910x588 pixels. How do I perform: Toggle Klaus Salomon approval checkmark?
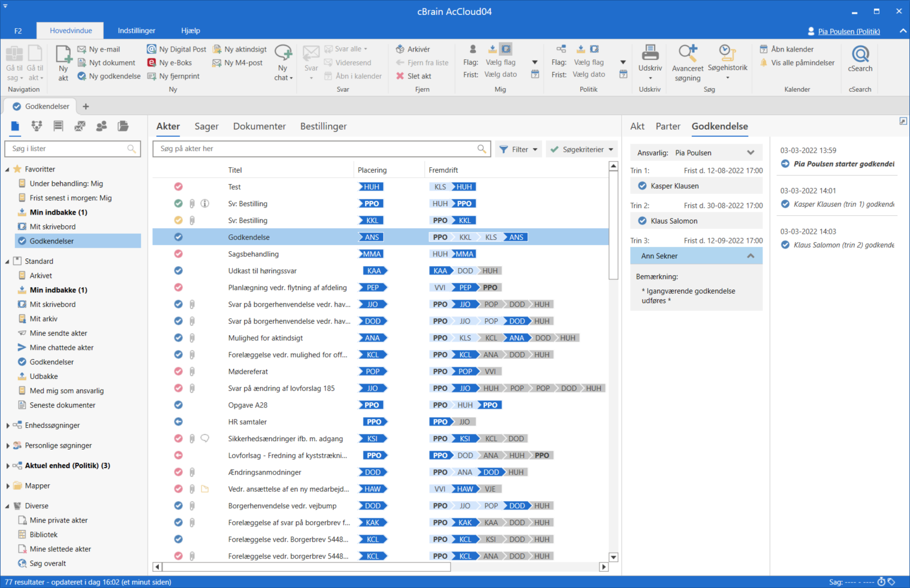pos(642,221)
